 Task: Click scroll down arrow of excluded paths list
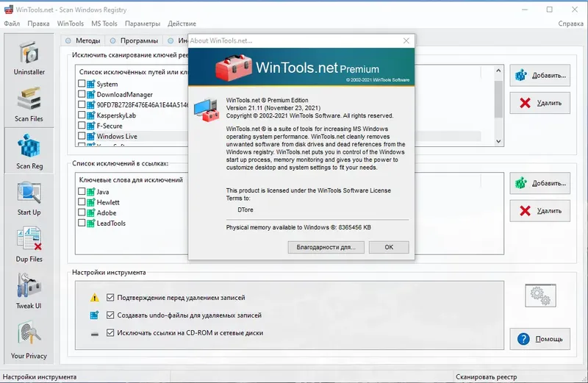[498, 141]
